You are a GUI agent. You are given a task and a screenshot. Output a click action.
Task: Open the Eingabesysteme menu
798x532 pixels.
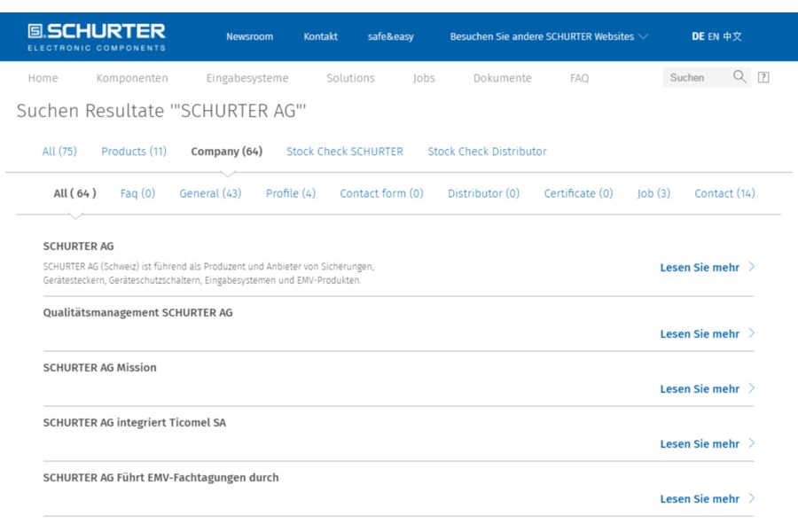click(x=247, y=78)
